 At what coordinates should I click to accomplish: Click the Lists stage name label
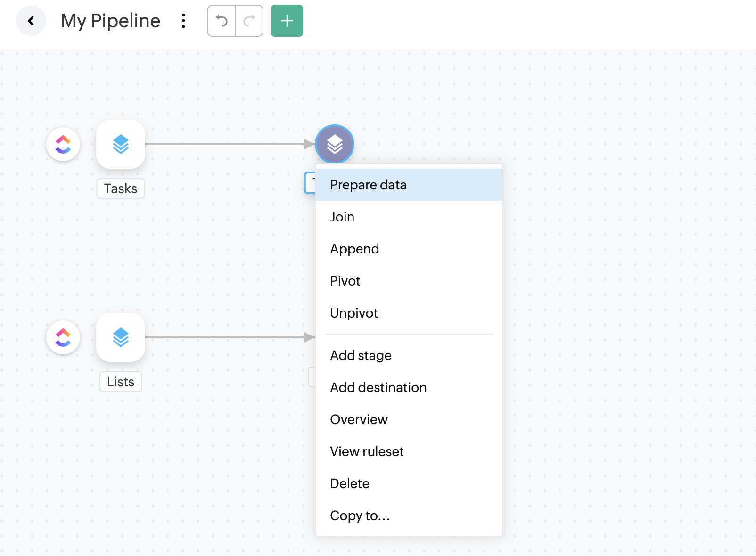tap(121, 382)
